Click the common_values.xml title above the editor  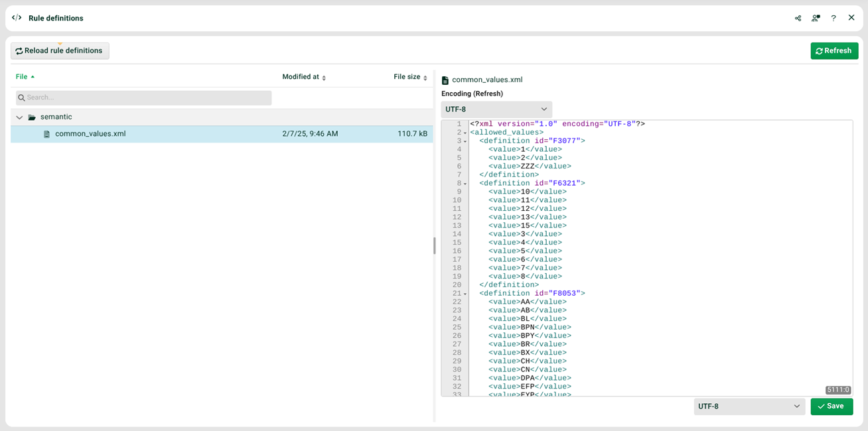point(487,80)
